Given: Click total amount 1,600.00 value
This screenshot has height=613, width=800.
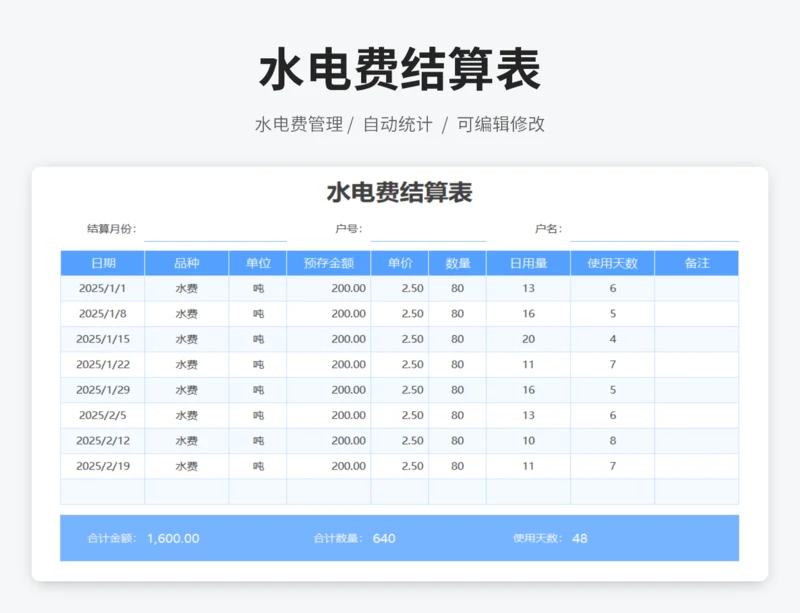Looking at the screenshot, I should (x=173, y=538).
